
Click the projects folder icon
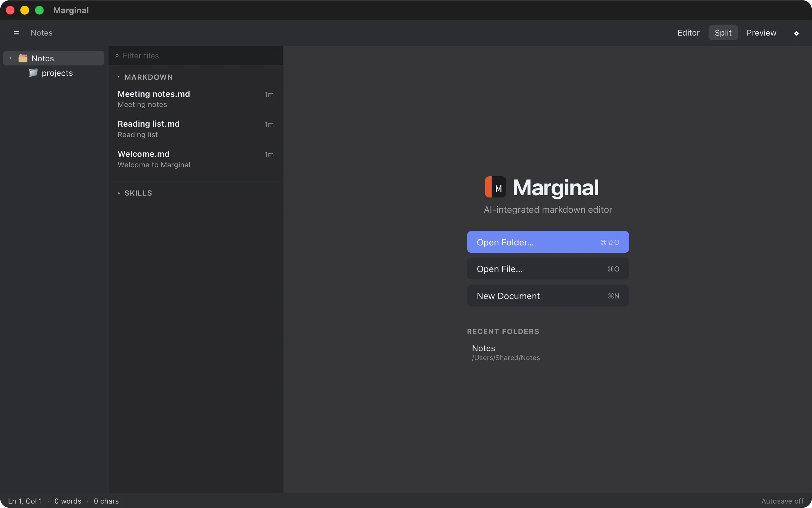pyautogui.click(x=33, y=73)
